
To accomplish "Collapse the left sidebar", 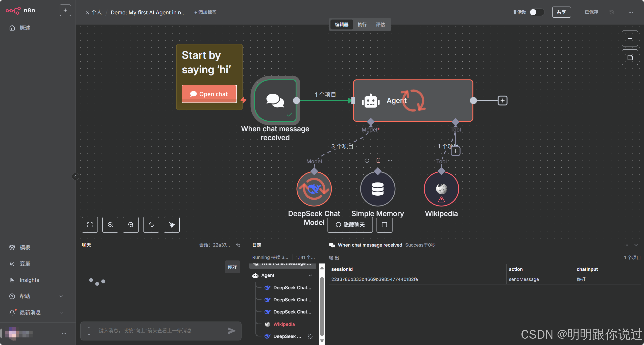I will [x=75, y=176].
